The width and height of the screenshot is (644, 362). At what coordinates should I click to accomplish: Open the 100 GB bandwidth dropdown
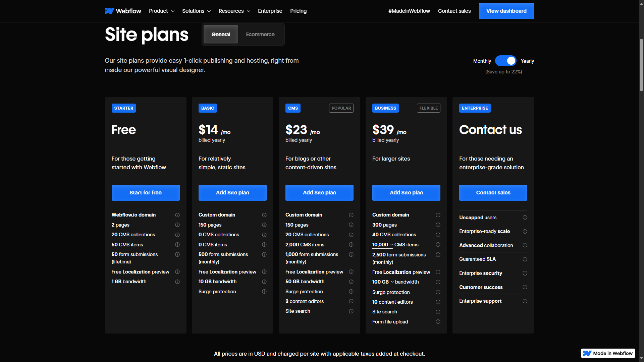383,282
